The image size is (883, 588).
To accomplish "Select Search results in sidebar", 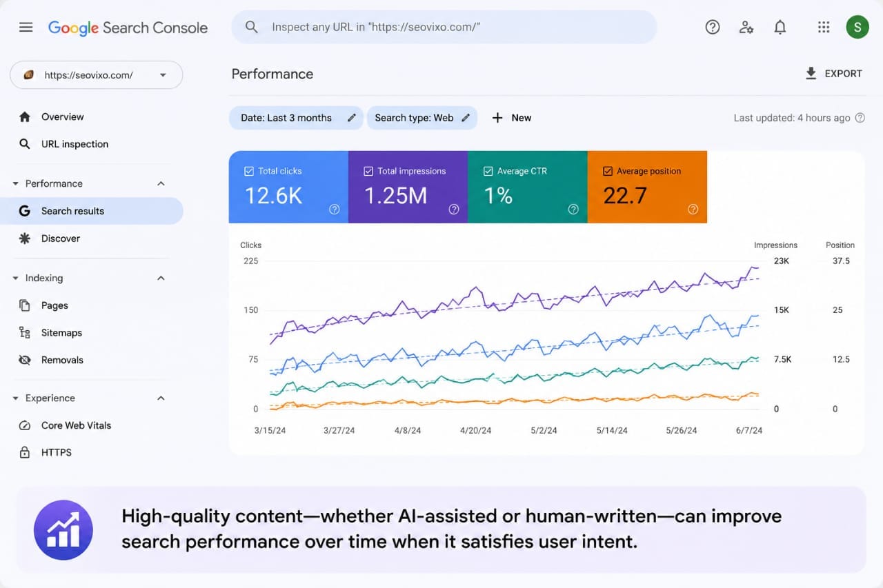I will coord(92,211).
